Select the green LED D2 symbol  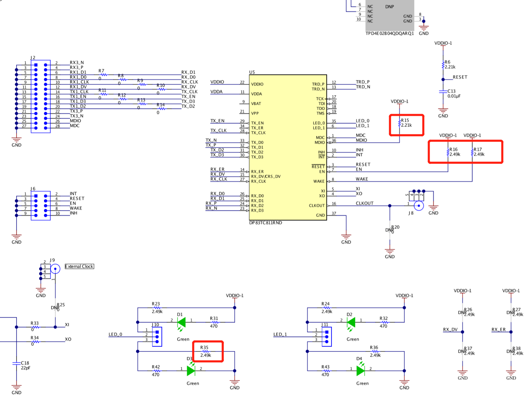(x=351, y=322)
